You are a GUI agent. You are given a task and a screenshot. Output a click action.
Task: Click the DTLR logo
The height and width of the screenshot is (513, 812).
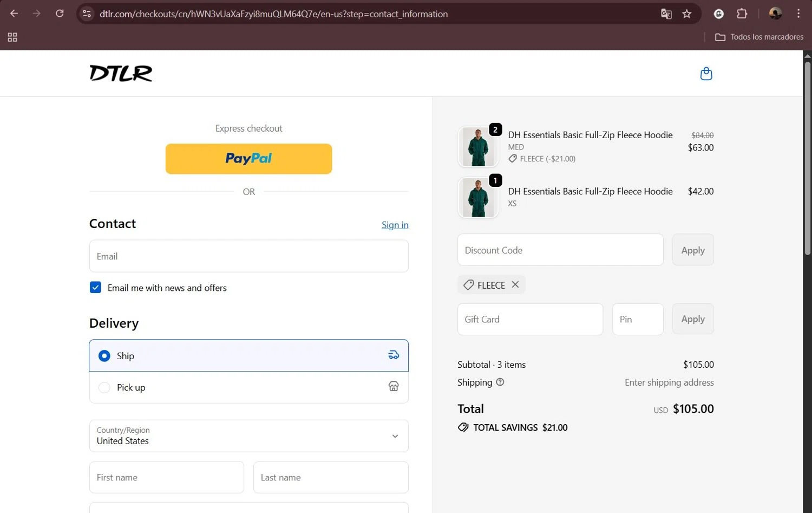121,73
